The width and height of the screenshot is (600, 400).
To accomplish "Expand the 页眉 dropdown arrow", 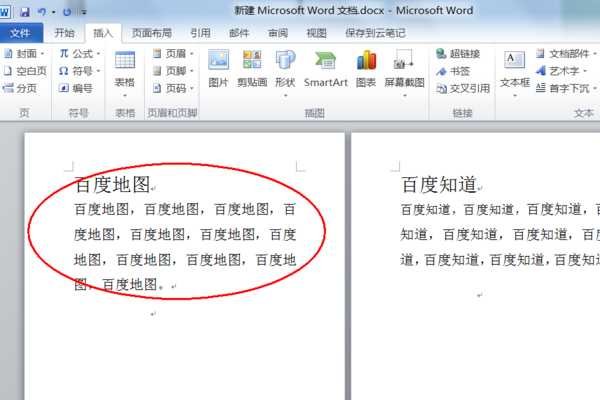I will [192, 54].
